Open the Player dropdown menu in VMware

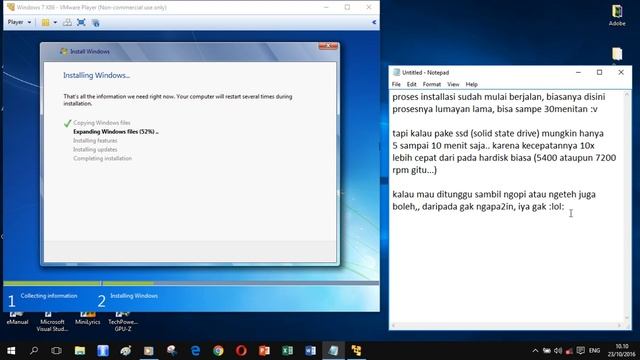click(x=19, y=22)
